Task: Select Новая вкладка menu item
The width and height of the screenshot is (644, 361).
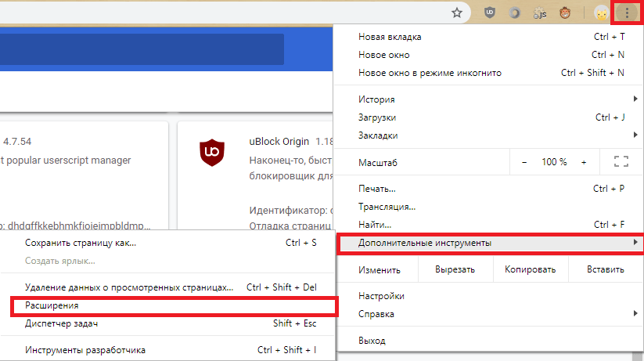Action: pyautogui.click(x=489, y=37)
